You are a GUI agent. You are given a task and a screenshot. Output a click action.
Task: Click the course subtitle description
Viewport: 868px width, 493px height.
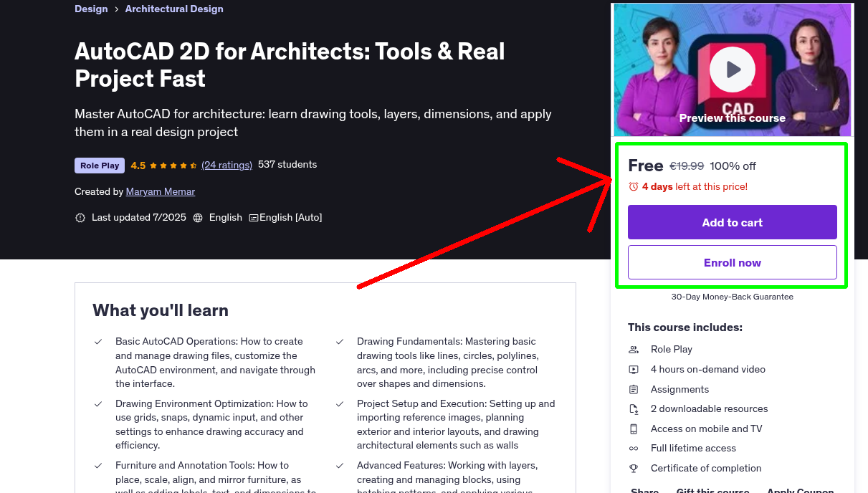[313, 123]
